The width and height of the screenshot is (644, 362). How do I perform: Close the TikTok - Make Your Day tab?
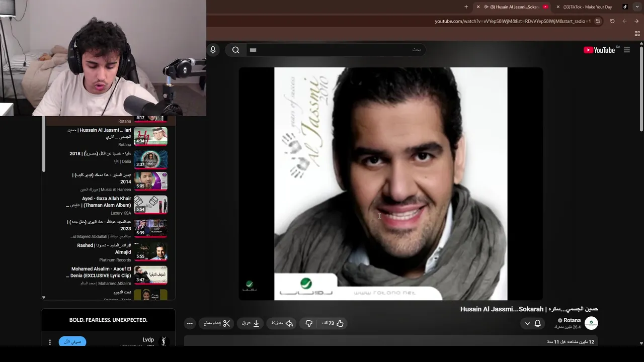click(x=557, y=7)
